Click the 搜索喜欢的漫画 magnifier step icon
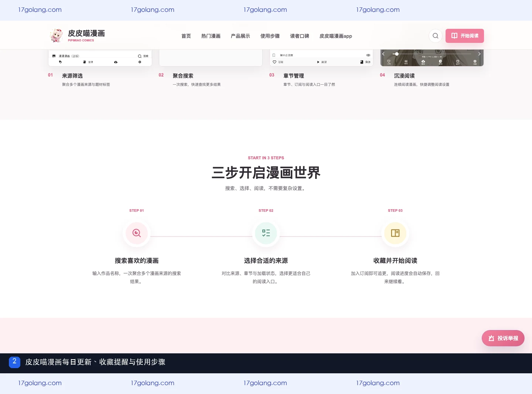Viewport: 532px width, 394px height. (x=137, y=233)
